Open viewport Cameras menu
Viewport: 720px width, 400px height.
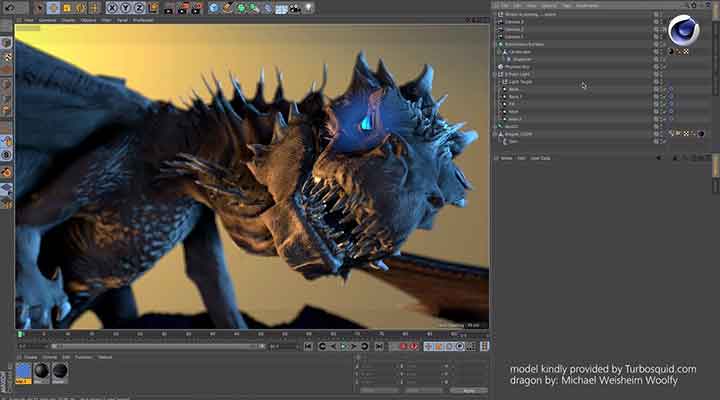[x=47, y=20]
